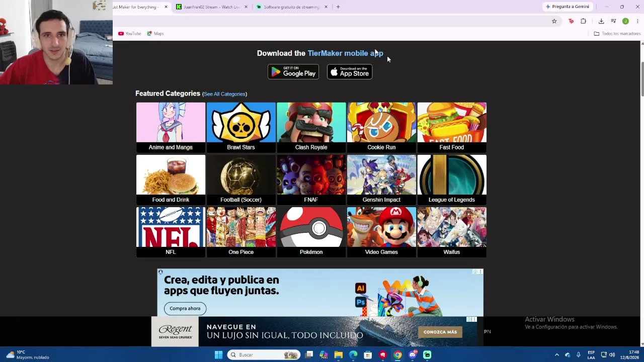Open the FNAF category tile

[311, 179]
